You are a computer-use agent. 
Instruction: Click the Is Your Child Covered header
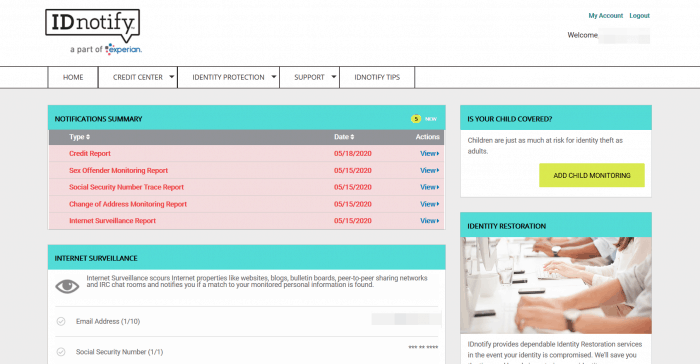coord(556,118)
